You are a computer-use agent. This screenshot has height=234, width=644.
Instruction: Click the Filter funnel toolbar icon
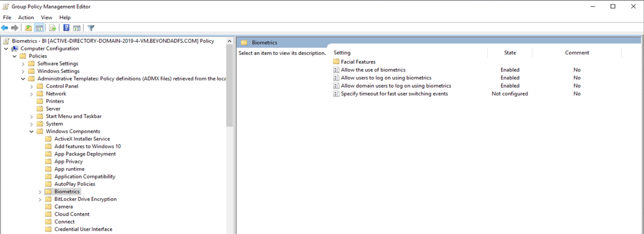(91, 28)
